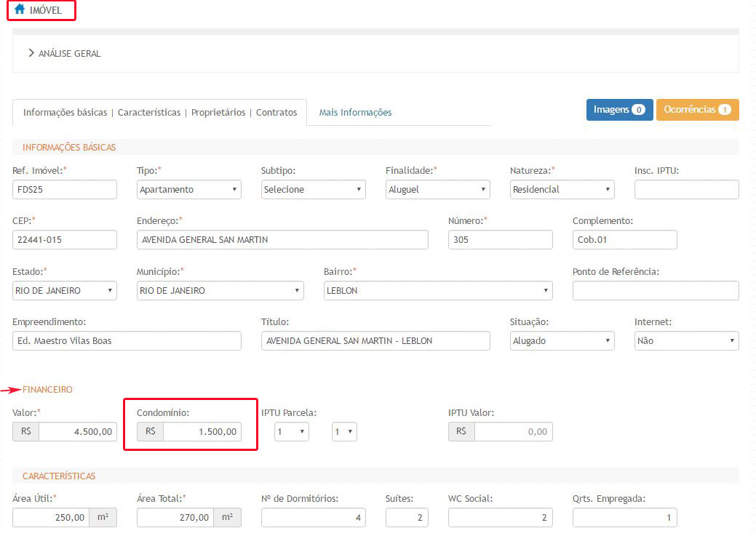Open the Subtipo dropdown
756x536 pixels.
tap(313, 189)
